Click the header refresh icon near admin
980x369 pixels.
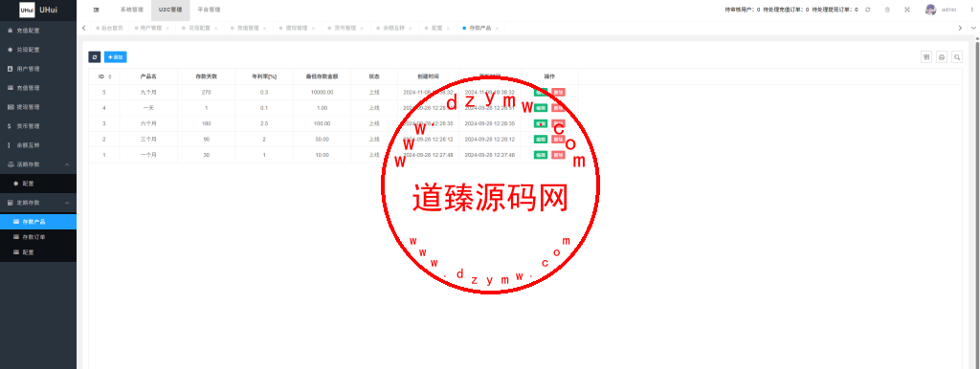click(x=867, y=10)
